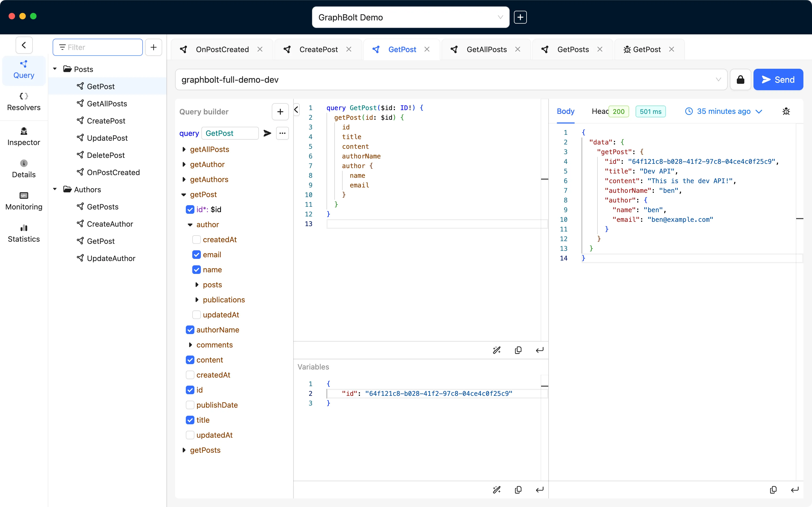Toggle word wrap in Variables editor
This screenshot has width=812, height=507.
coord(539,490)
